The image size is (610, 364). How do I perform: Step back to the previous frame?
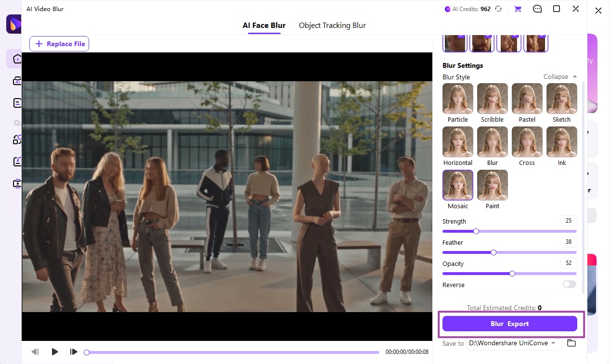tap(35, 352)
